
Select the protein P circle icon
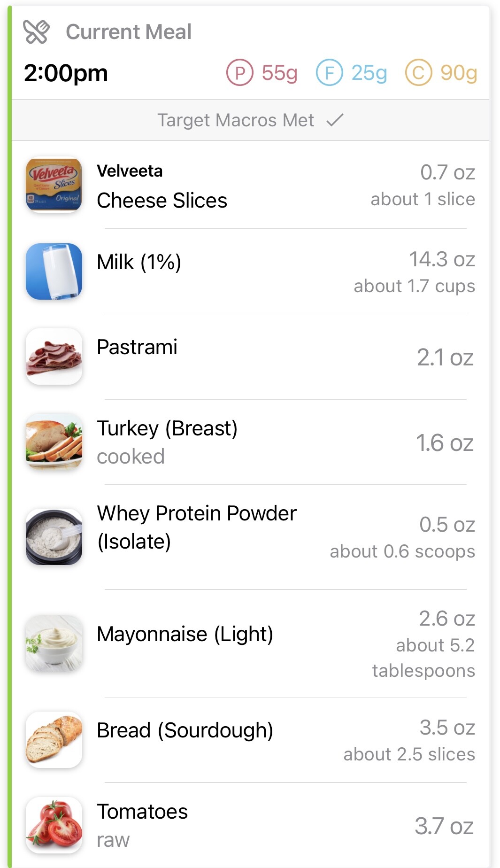point(240,73)
